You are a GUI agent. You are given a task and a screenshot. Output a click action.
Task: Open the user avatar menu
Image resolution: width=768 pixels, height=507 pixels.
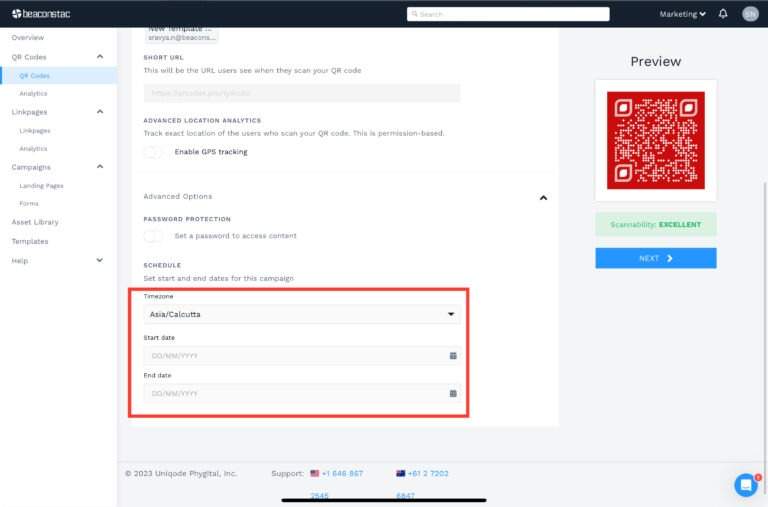750,14
